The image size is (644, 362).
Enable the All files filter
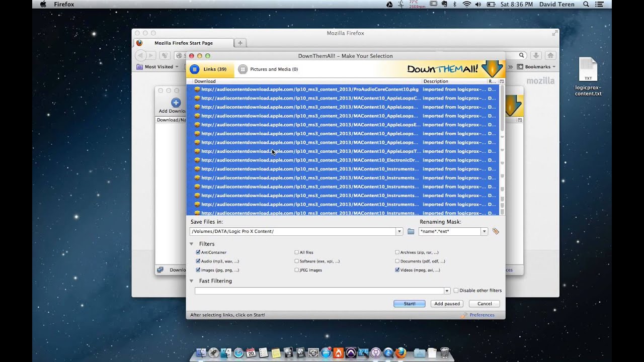click(296, 252)
